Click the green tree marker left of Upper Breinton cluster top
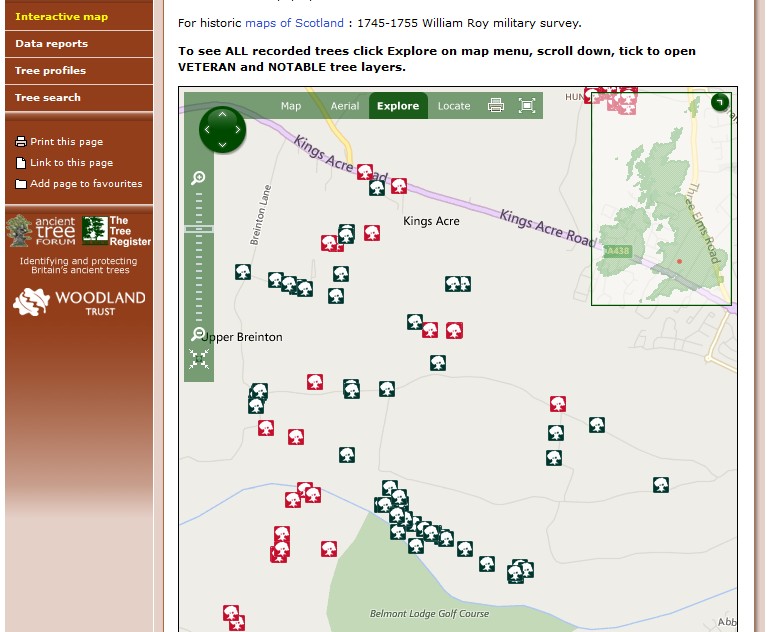Image resolution: width=767 pixels, height=632 pixels. click(x=243, y=271)
